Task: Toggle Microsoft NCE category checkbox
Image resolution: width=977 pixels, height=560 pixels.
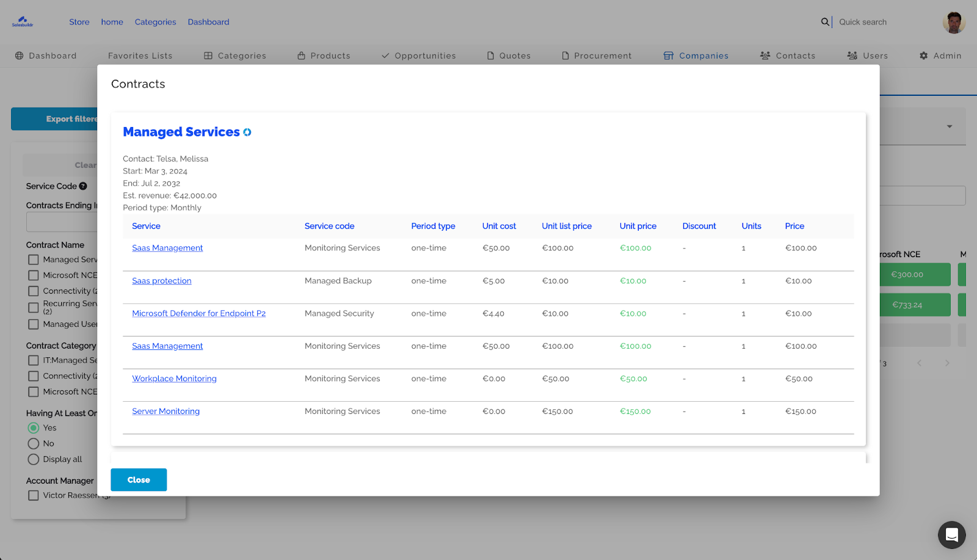Action: point(34,392)
